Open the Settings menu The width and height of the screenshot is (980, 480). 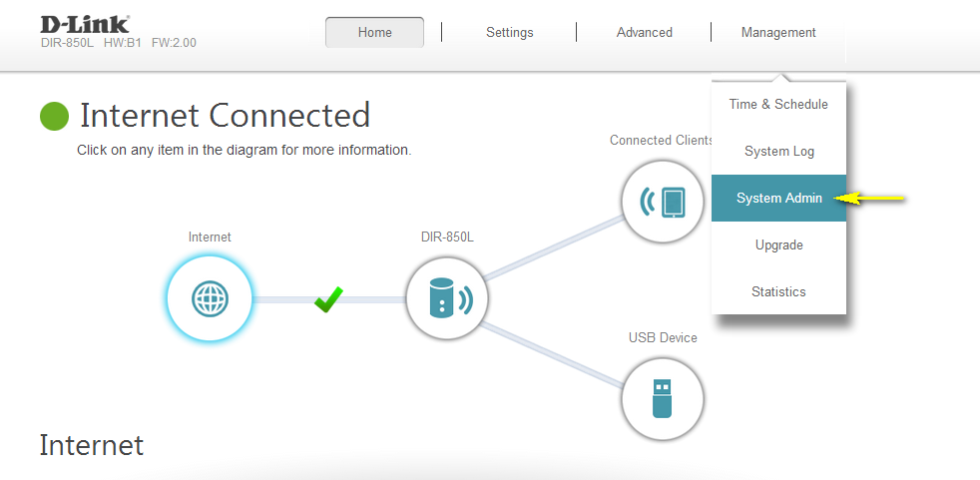tap(509, 32)
